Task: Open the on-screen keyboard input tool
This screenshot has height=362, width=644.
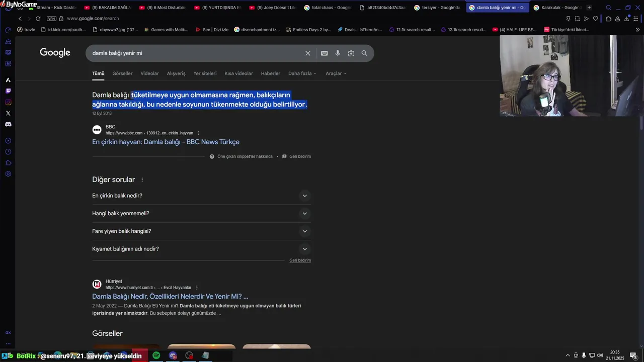Action: pos(325,53)
